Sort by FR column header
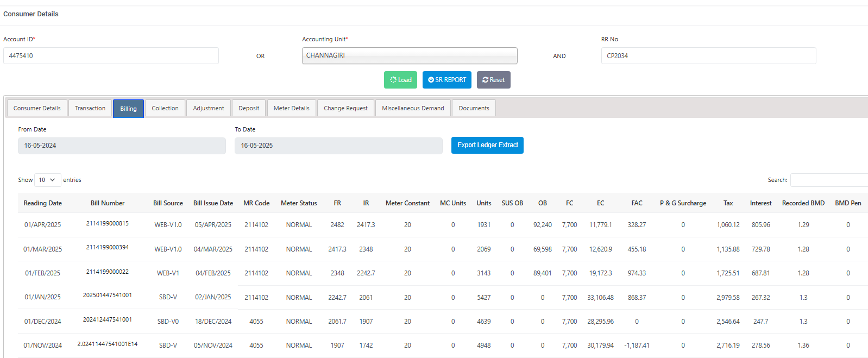Image resolution: width=868 pixels, height=358 pixels. click(337, 203)
